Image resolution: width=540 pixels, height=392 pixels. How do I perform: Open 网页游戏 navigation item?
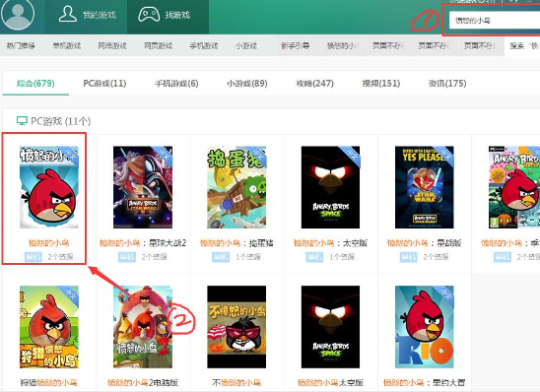pyautogui.click(x=158, y=45)
